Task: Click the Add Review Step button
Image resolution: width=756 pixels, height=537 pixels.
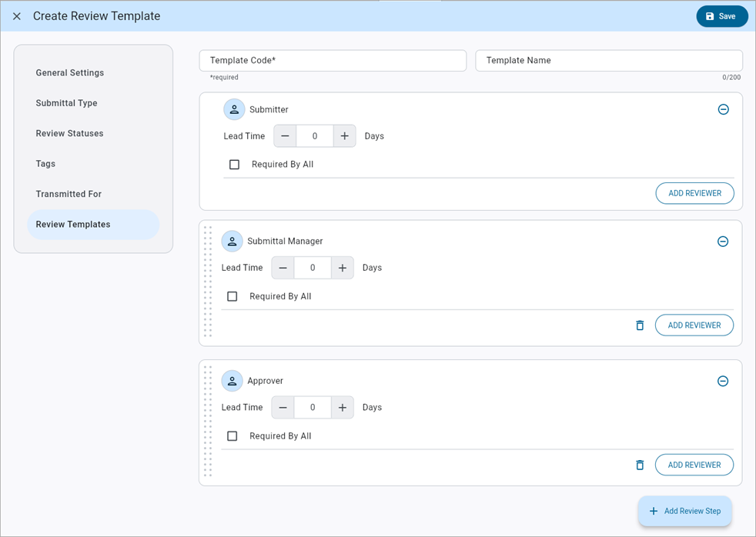Action: [x=684, y=511]
